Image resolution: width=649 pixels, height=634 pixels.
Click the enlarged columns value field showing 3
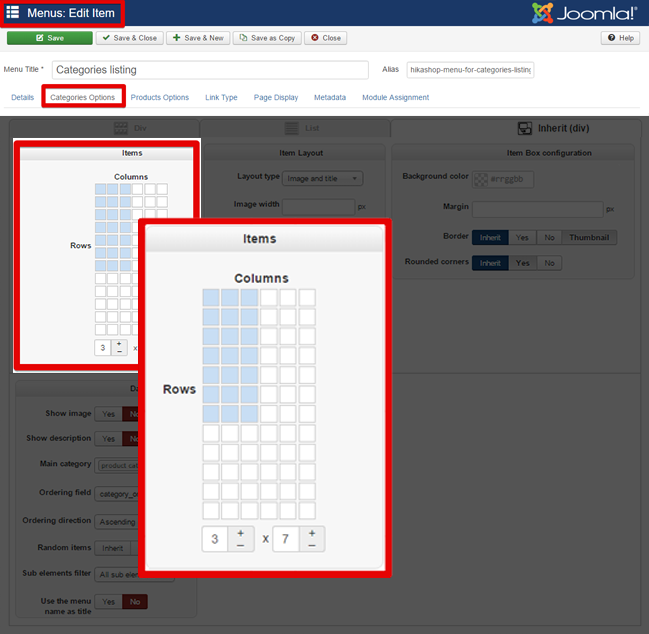click(x=215, y=539)
